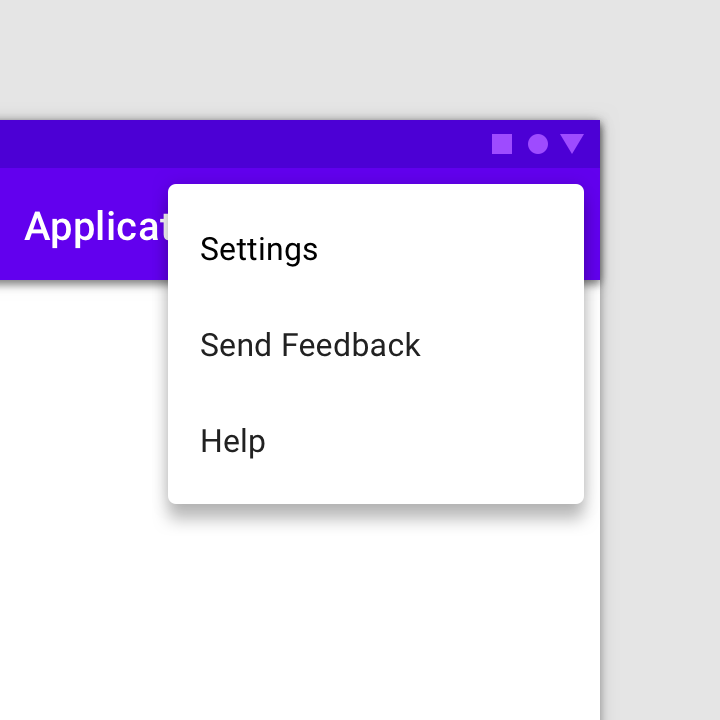Click the square icon in status bar

click(502, 144)
